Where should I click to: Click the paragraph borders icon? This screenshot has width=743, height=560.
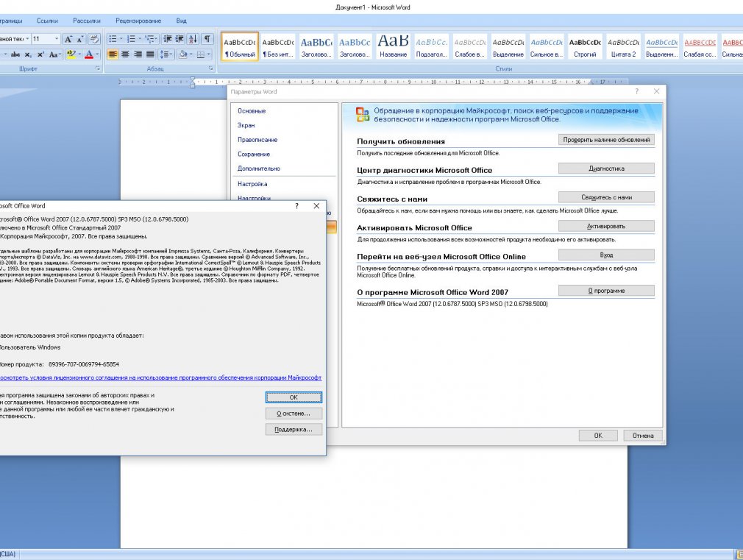(200, 54)
